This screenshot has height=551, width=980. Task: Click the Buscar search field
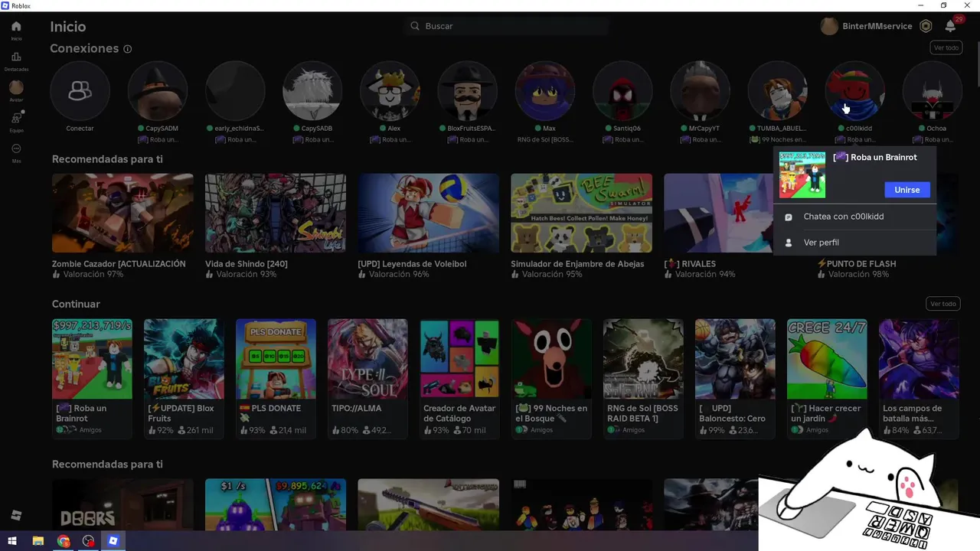[508, 26]
